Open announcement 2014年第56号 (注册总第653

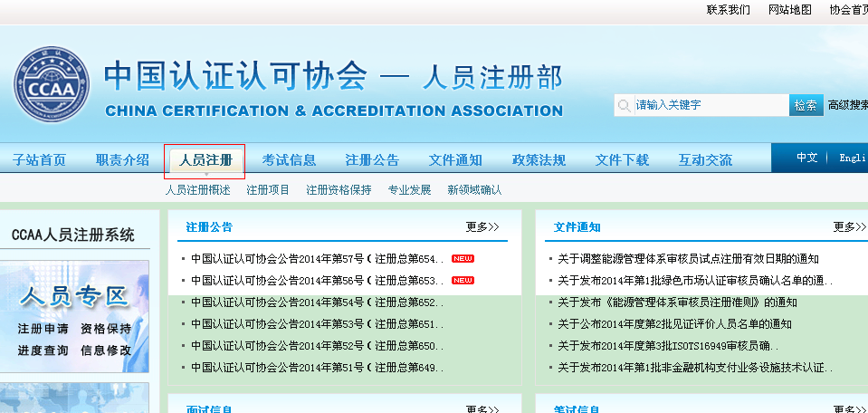[317, 280]
